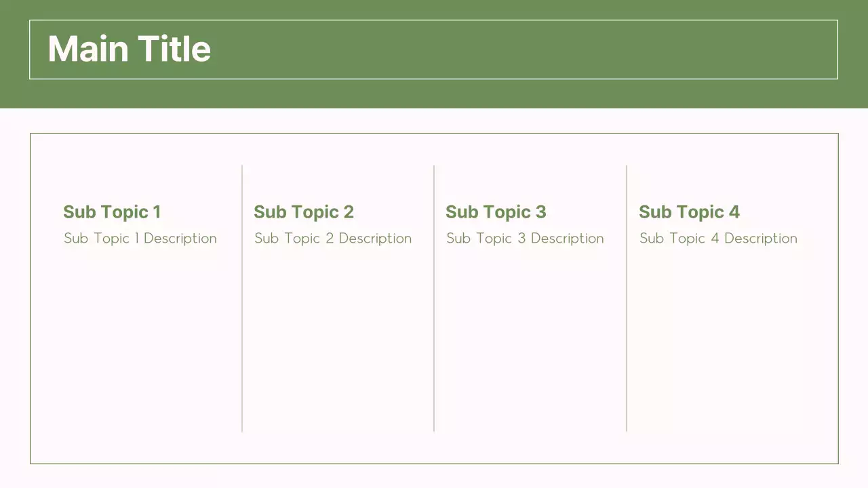868x488 pixels.
Task: Click the Sub Topic 4 Description text
Action: [718, 239]
